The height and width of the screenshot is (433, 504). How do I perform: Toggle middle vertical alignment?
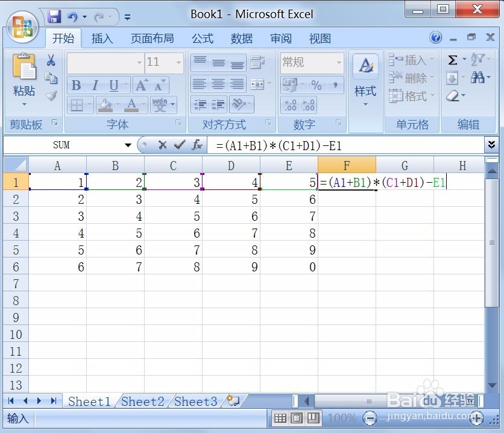tap(219, 62)
